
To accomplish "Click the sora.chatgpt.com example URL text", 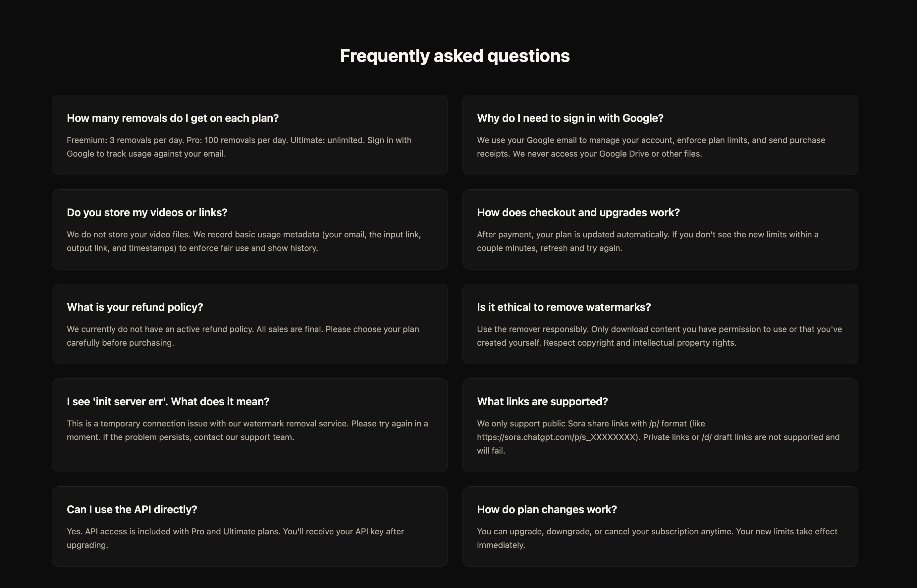I will 558,437.
